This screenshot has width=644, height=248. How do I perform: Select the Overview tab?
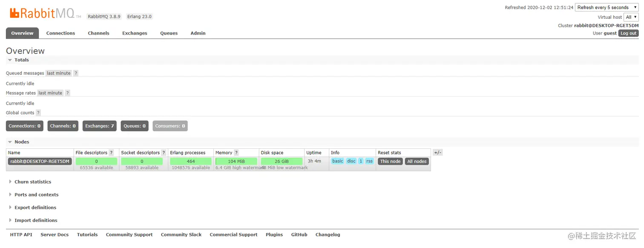click(22, 33)
